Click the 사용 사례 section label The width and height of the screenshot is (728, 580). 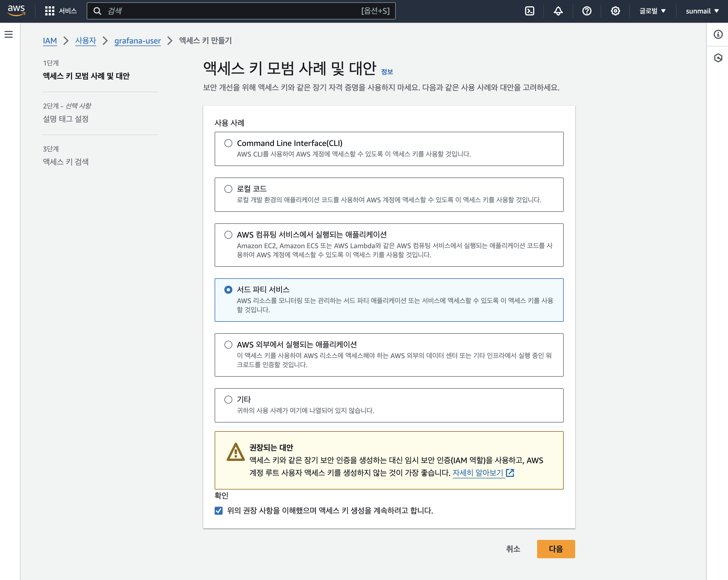(229, 123)
